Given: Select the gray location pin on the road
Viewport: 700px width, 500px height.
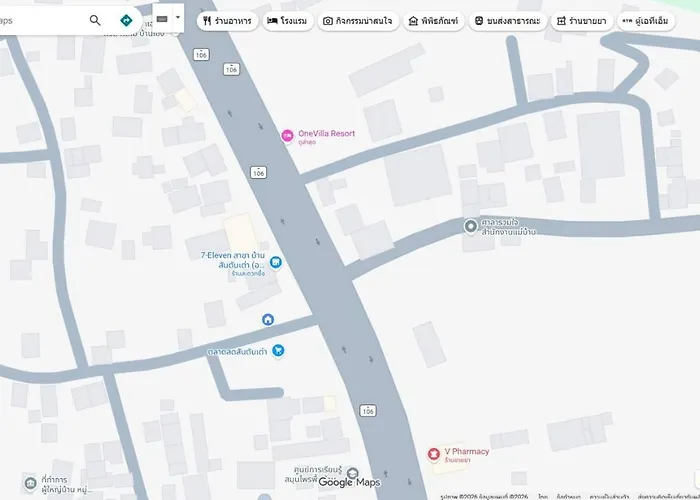Looking at the screenshot, I should (x=470, y=227).
